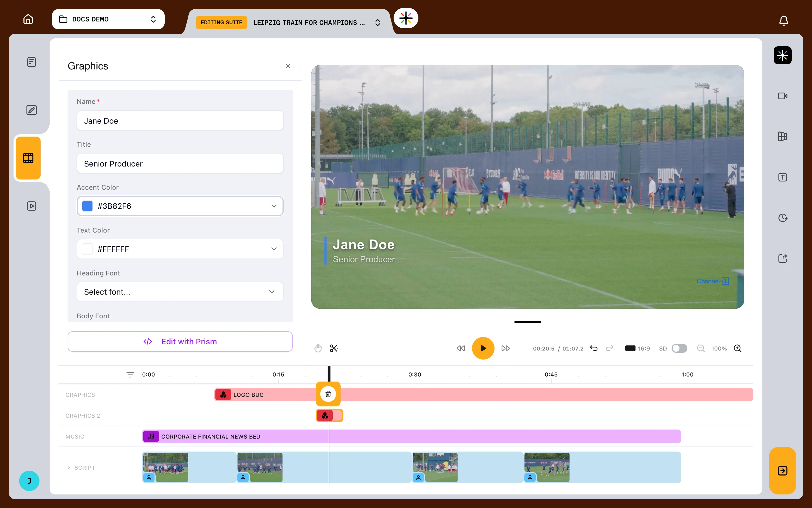This screenshot has height=508, width=812.
Task: Click the rewind button
Action: pyautogui.click(x=461, y=349)
